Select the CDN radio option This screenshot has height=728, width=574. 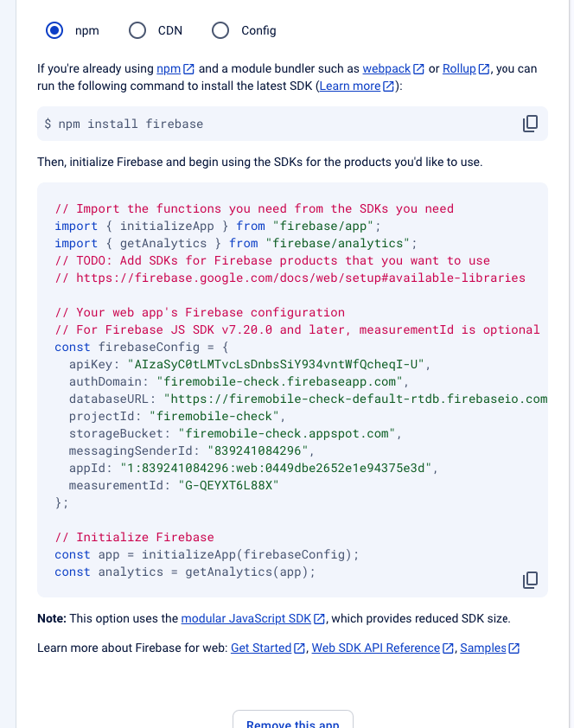pos(137,30)
